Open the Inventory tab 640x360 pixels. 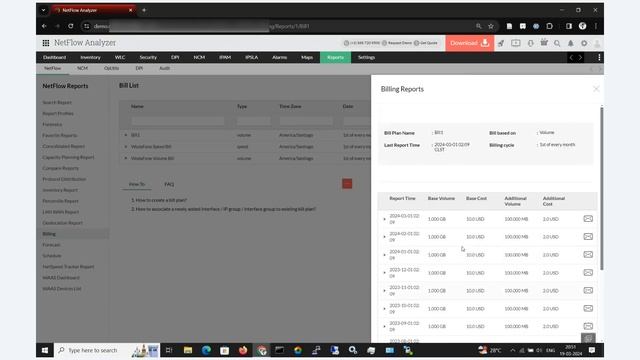[x=90, y=58]
